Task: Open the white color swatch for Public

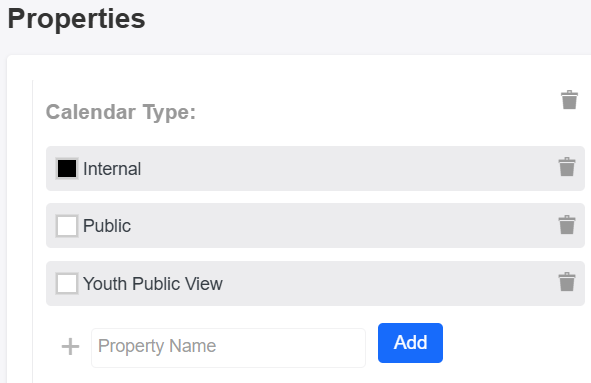Action: pos(67,226)
